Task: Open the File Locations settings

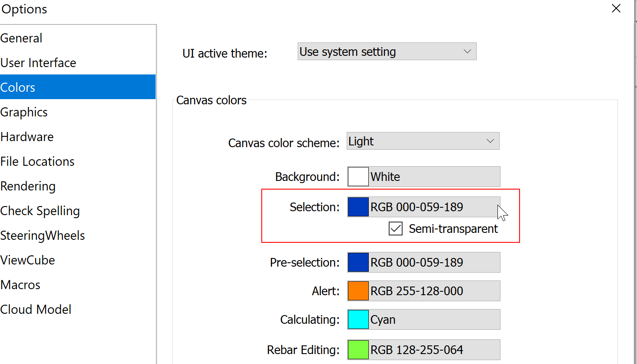Action: [37, 161]
